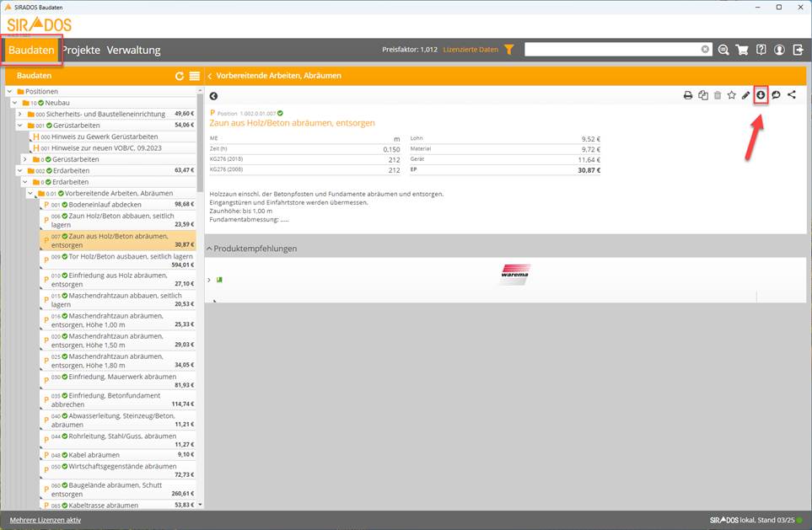Open the Verwaltung tab
Viewport: 812px width, 530px height.
pyautogui.click(x=133, y=51)
